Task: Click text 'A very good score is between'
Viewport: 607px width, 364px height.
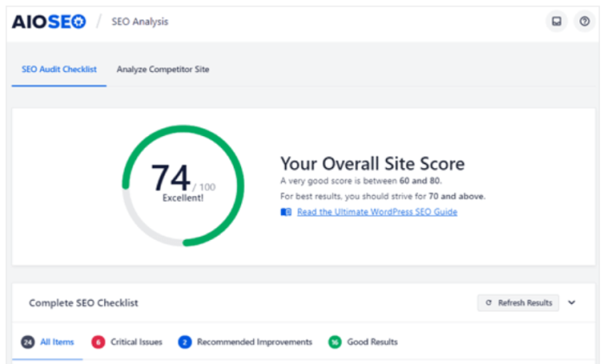Action: (x=339, y=181)
